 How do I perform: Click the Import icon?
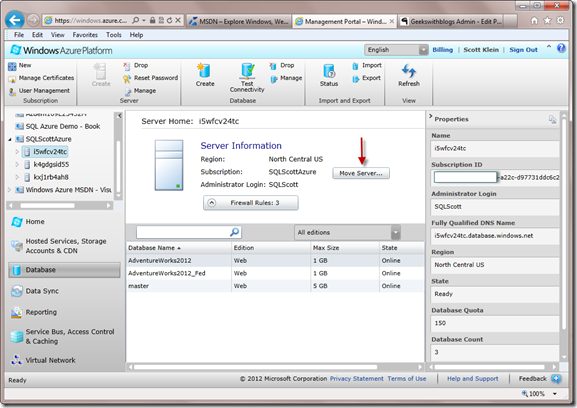click(x=355, y=66)
